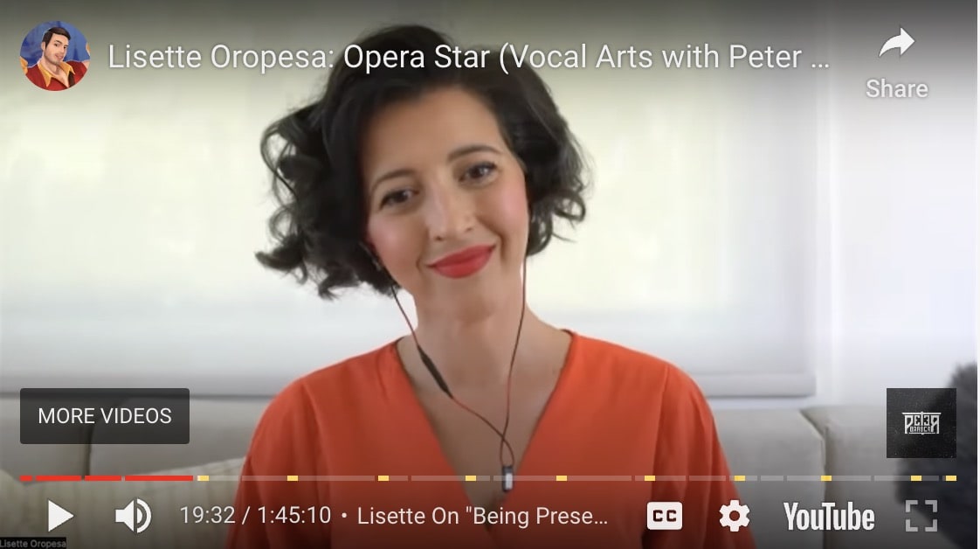
Task: Enter fullscreen mode
Action: coord(921,516)
